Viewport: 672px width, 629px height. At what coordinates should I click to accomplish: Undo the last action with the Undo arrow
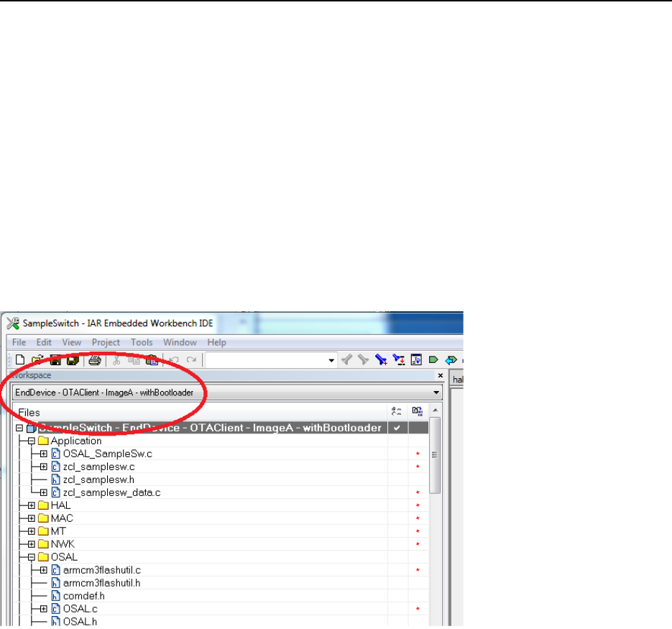coord(174,359)
